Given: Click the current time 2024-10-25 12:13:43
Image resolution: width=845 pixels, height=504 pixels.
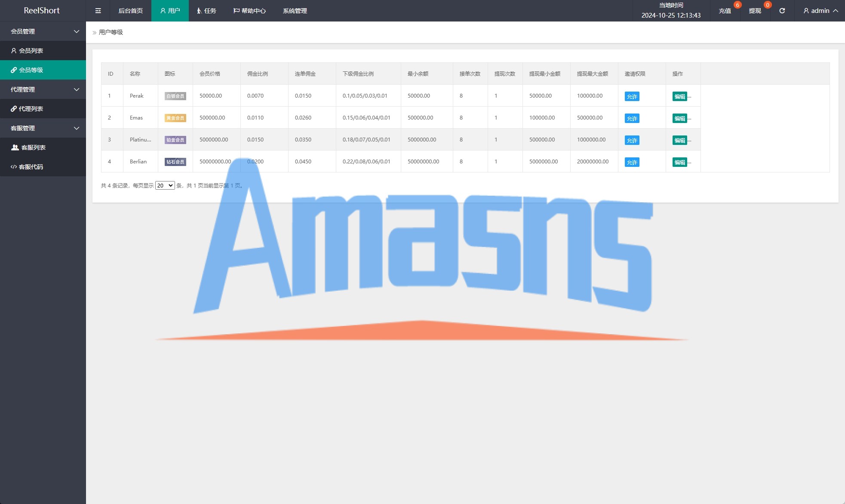Looking at the screenshot, I should 671,15.
